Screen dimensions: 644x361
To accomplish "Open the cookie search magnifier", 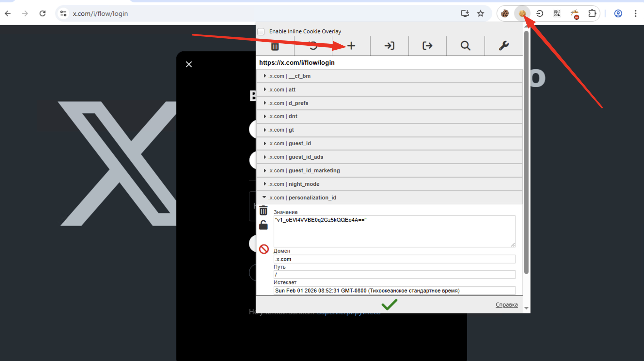I will [465, 46].
